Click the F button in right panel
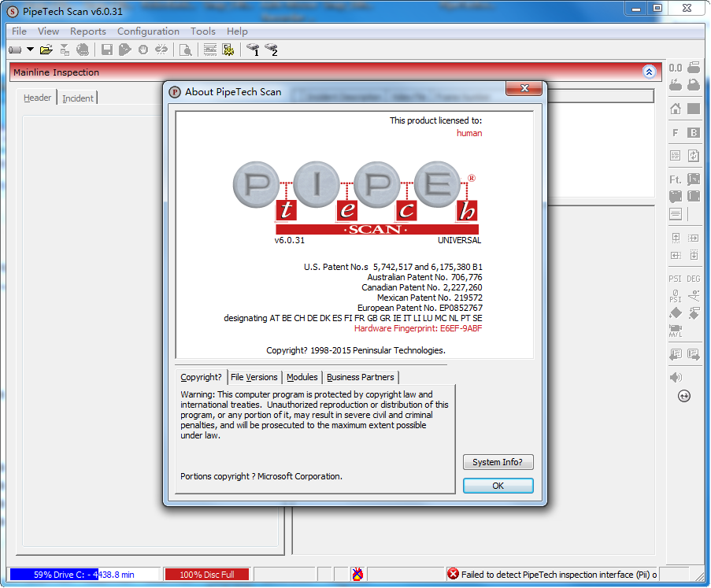Viewport: 711px width, 588px height. [676, 132]
